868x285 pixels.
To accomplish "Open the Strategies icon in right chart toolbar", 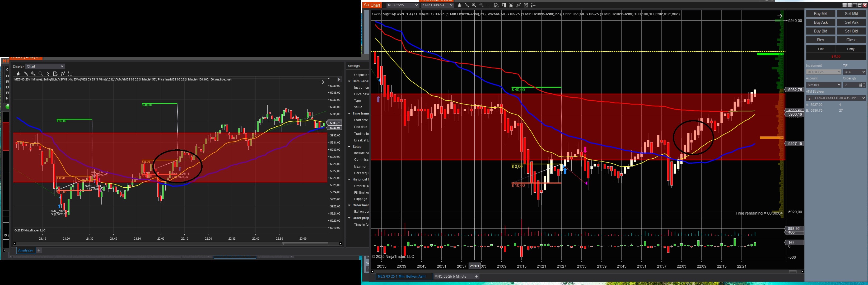I will pos(526,5).
